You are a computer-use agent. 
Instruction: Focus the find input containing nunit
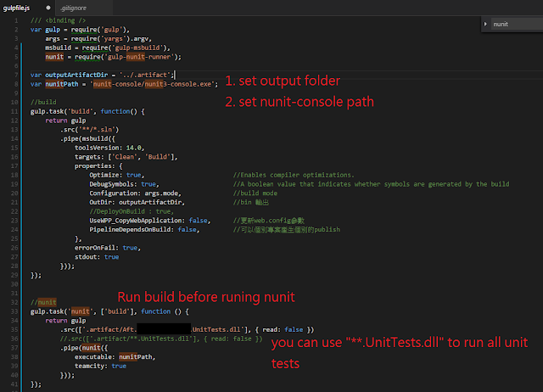pyautogui.click(x=517, y=24)
